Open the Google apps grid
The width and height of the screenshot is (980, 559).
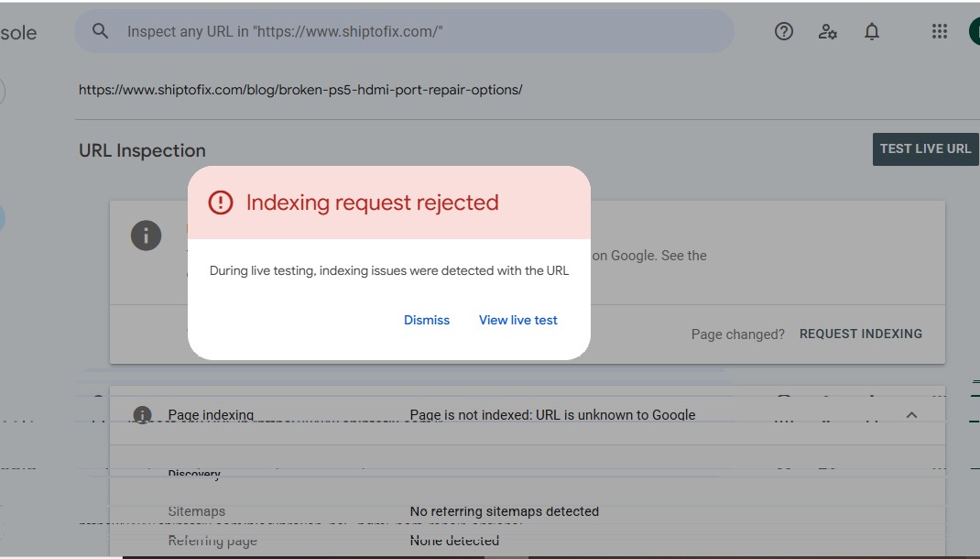click(x=939, y=31)
